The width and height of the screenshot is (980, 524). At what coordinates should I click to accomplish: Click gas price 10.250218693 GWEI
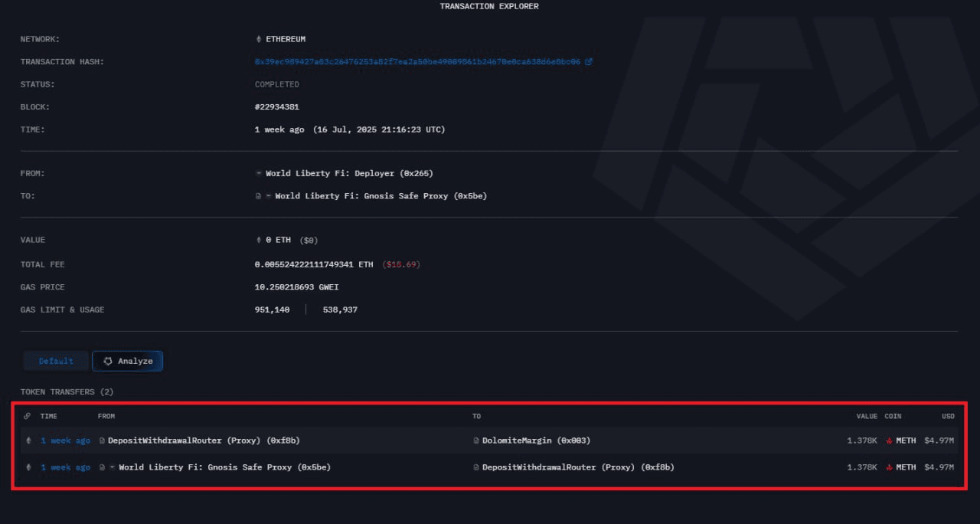tap(297, 287)
